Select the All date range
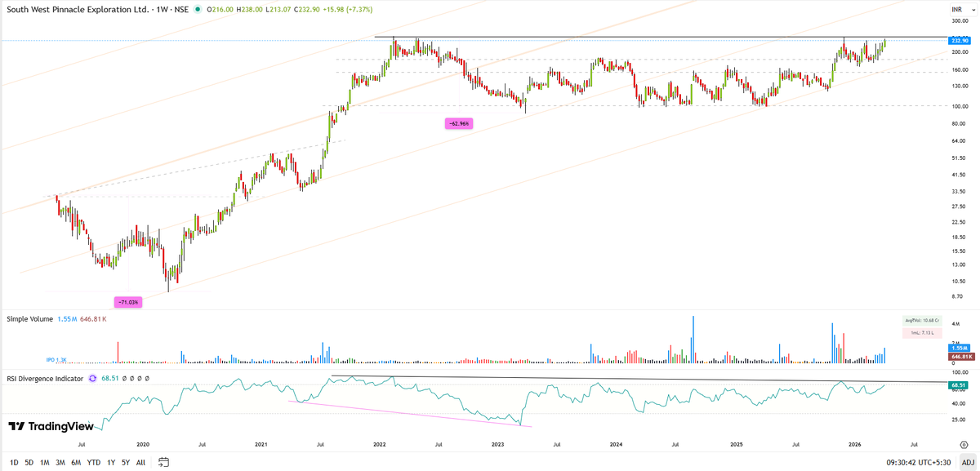 [x=140, y=462]
